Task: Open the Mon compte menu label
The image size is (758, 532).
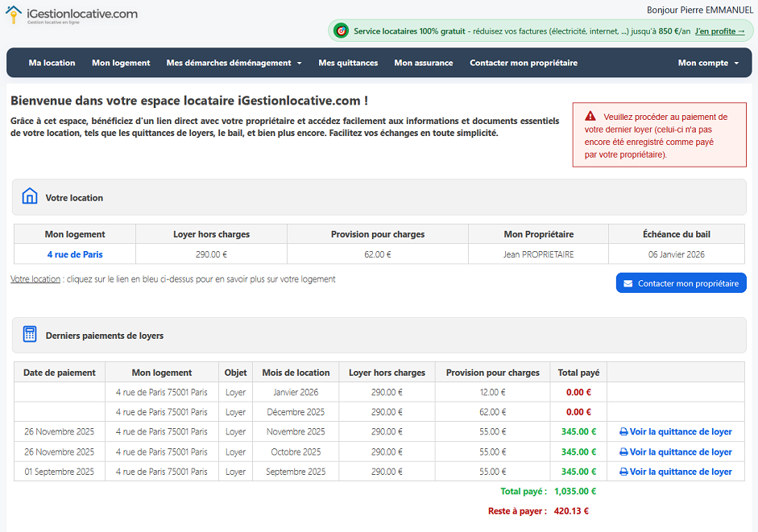Action: (x=703, y=63)
